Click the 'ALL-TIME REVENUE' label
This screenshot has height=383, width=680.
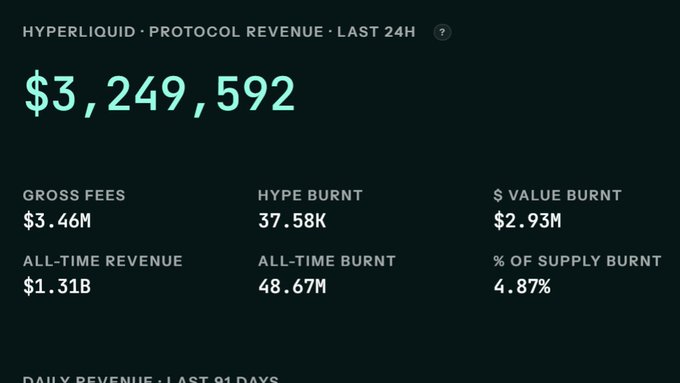click(103, 261)
